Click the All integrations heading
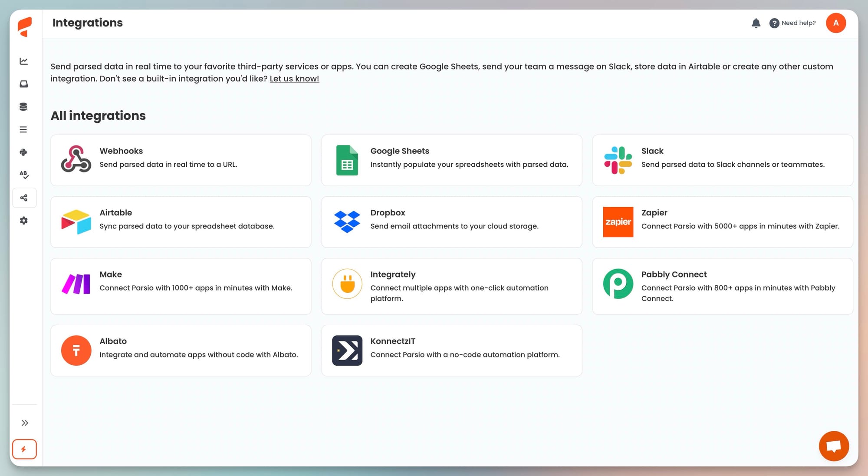 [x=98, y=116]
